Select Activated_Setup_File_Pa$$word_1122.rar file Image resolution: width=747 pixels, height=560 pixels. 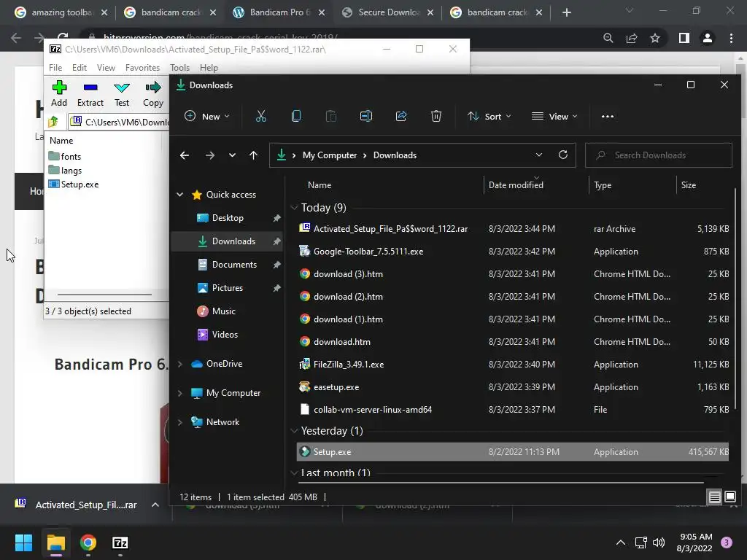[x=513, y=229]
